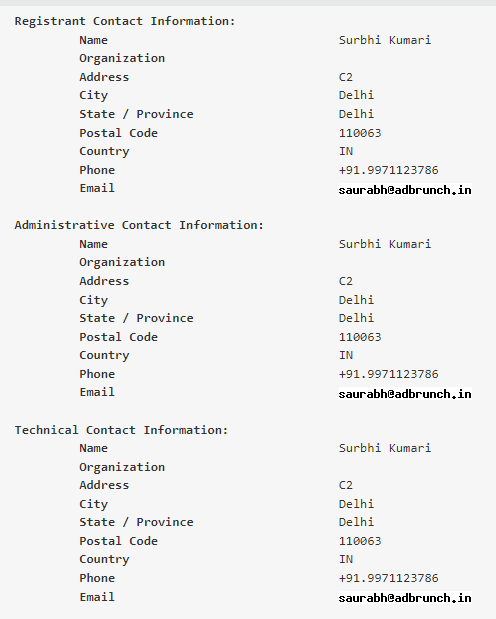
Task: Click the Registrant address value C2
Action: 346,77
